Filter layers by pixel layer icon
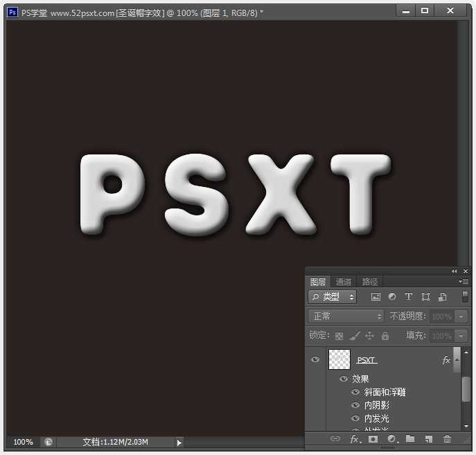 pos(376,296)
